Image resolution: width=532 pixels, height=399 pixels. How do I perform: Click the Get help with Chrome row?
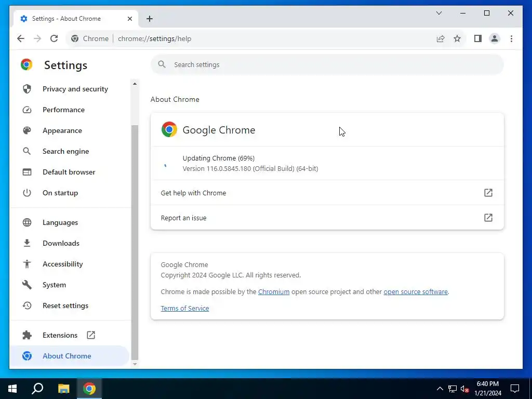[327, 193]
